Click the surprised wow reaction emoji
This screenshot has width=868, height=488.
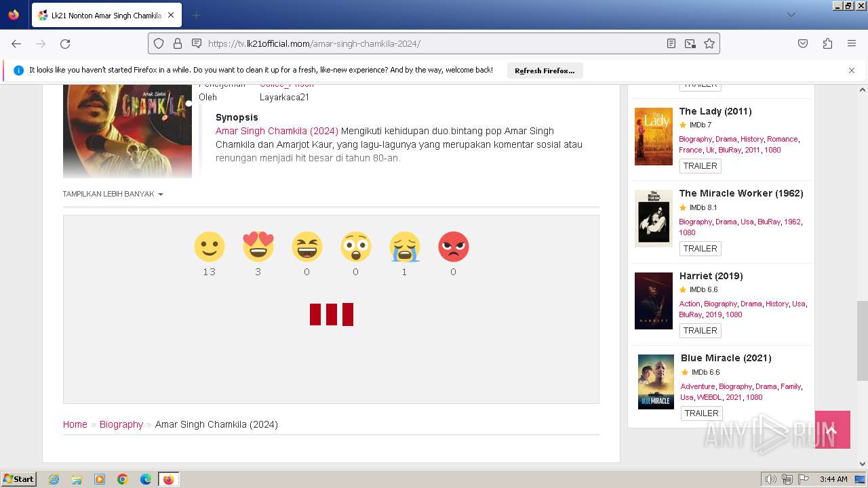click(x=355, y=247)
